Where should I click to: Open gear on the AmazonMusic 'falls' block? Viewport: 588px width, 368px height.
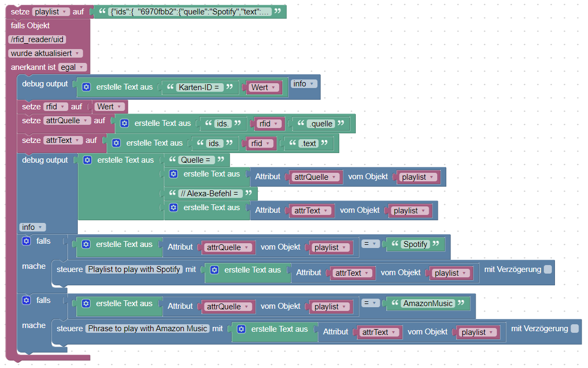26,300
